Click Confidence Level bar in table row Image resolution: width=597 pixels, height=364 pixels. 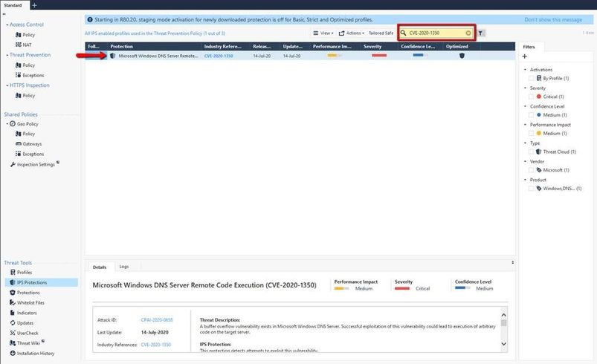click(420, 55)
